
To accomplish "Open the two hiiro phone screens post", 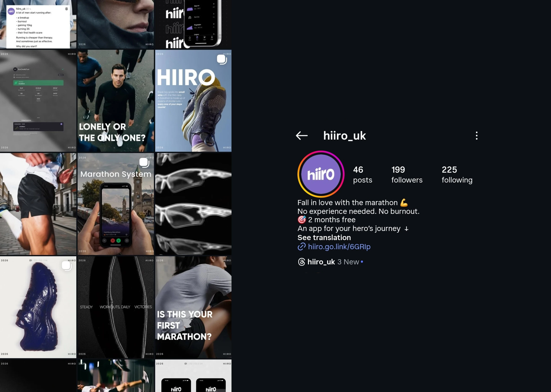I will 193,376.
